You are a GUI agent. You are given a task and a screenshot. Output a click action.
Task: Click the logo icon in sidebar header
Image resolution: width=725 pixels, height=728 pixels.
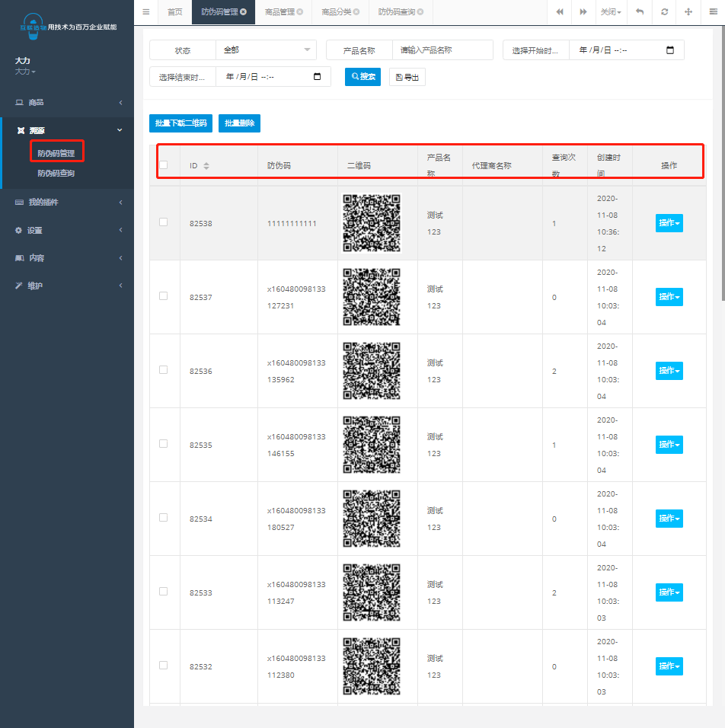click(x=33, y=27)
